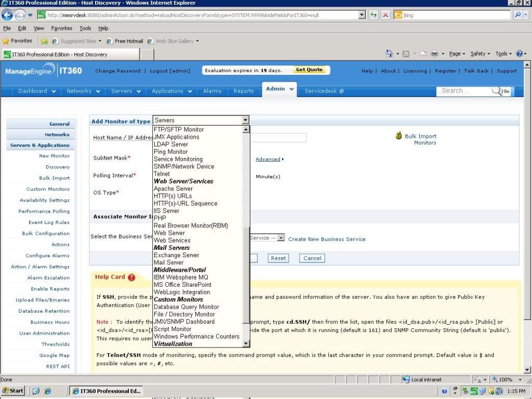This screenshot has height=399, width=532.
Task: Click the dropdown list scroll-down arrow
Action: coord(246,344)
